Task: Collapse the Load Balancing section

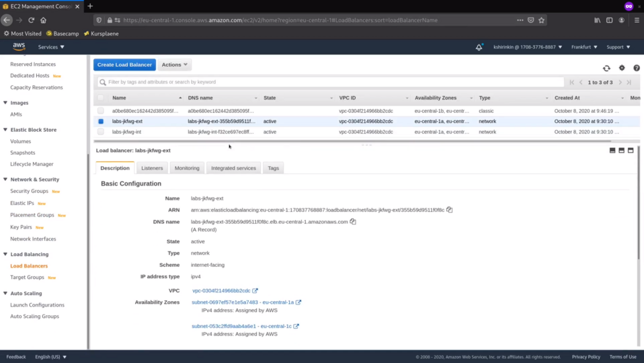Action: click(x=5, y=254)
